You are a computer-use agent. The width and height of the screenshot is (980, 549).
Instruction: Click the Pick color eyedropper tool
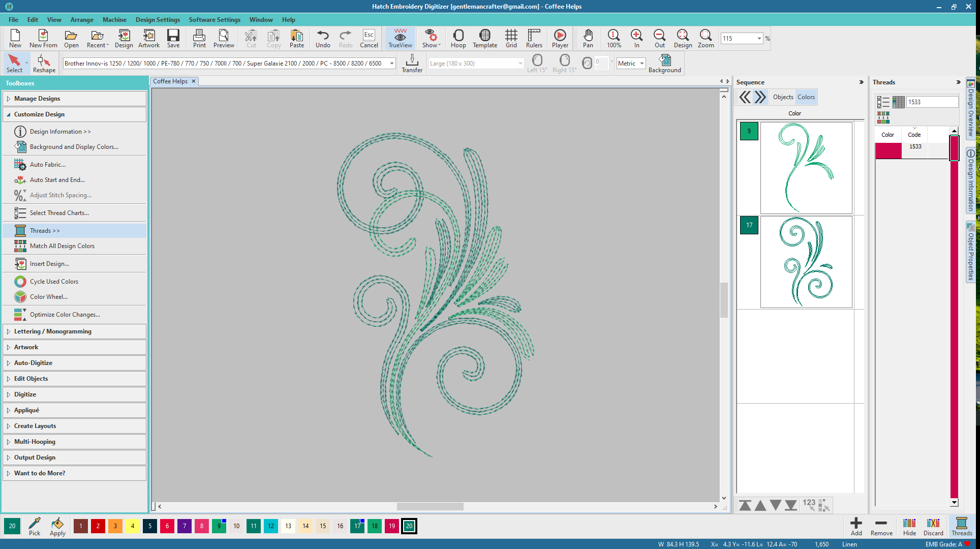pyautogui.click(x=35, y=526)
